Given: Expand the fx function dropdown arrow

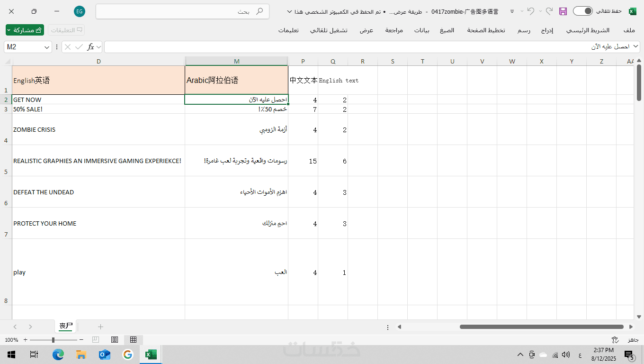Looking at the screenshot, I should coord(99,47).
